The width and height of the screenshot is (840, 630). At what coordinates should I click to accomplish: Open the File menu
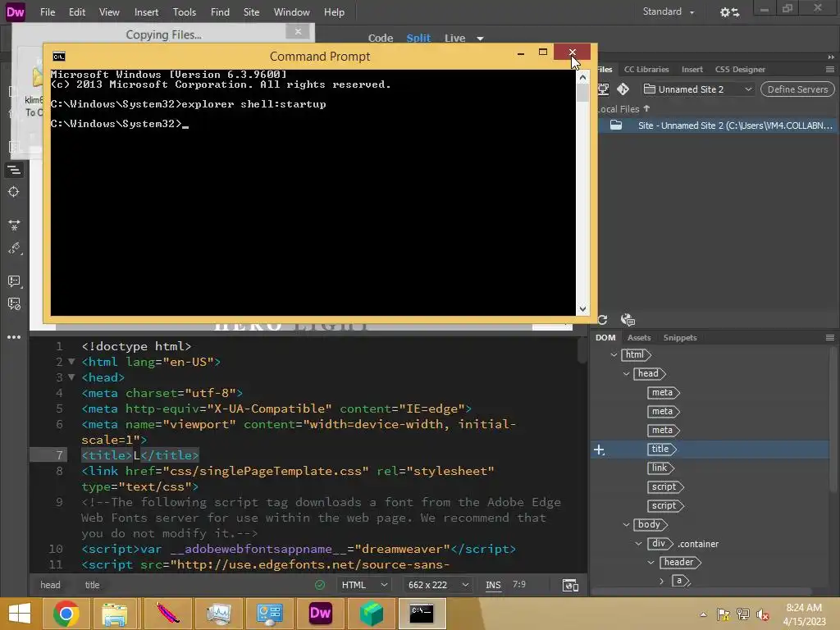48,11
